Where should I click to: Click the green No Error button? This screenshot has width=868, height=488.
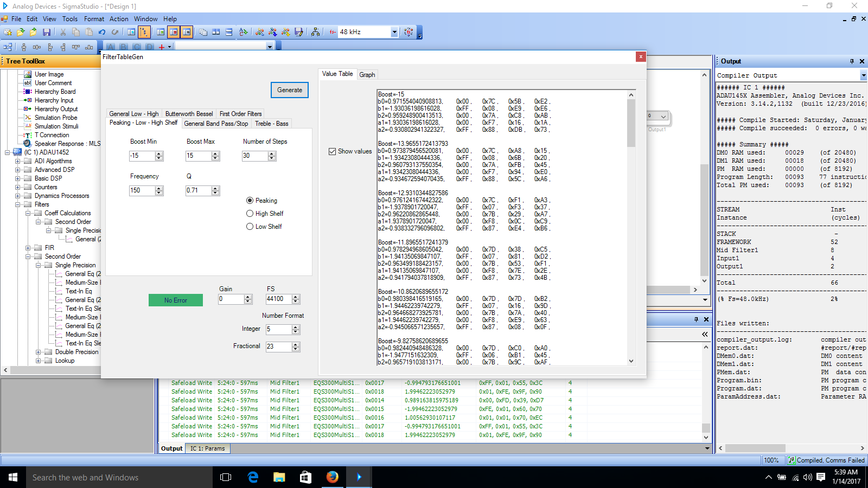[176, 300]
